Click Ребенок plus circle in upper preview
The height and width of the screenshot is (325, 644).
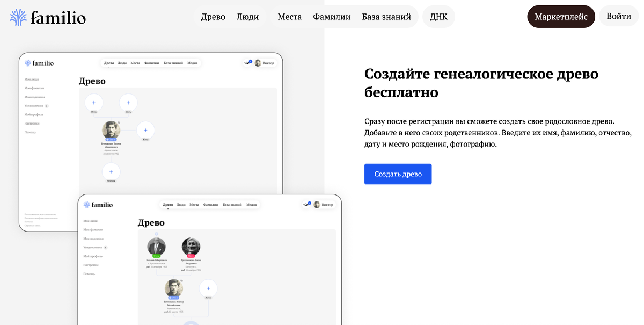111,172
